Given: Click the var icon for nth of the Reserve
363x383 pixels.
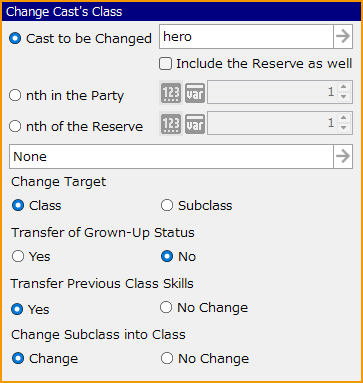Looking at the screenshot, I should 195,124.
